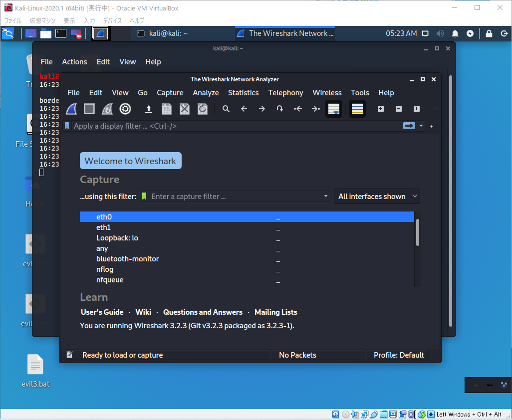Toggle packet list colorize rules
512x420 pixels.
click(x=357, y=109)
